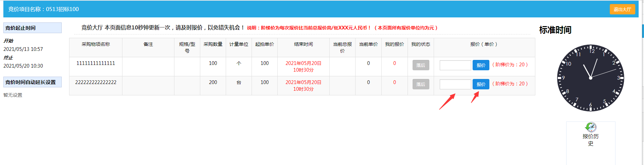
Task: Click the 报价历史 text label
Action: (590, 140)
